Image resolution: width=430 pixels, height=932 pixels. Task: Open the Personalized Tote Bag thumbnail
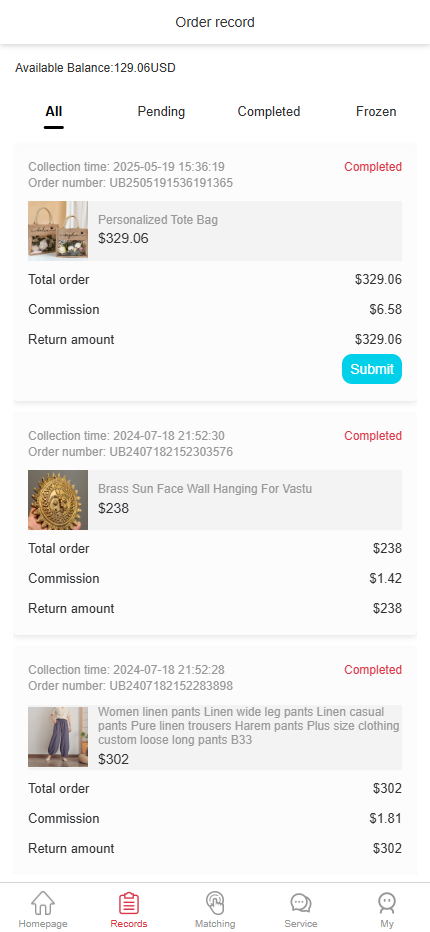pos(58,231)
